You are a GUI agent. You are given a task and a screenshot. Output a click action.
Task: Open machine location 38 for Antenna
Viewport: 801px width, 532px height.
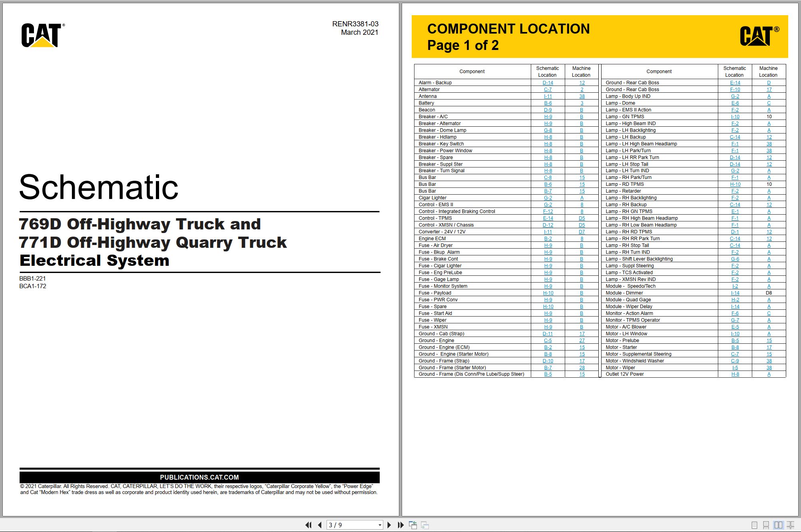point(582,96)
